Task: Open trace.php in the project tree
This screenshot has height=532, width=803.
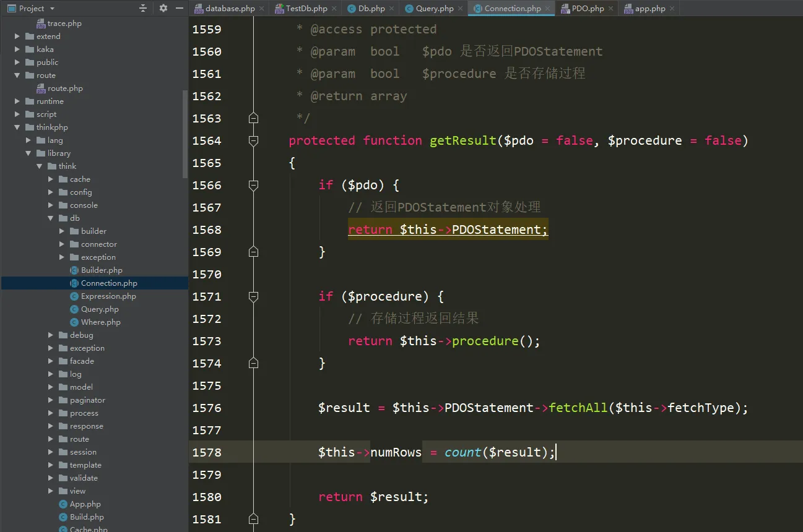Action: [x=64, y=24]
